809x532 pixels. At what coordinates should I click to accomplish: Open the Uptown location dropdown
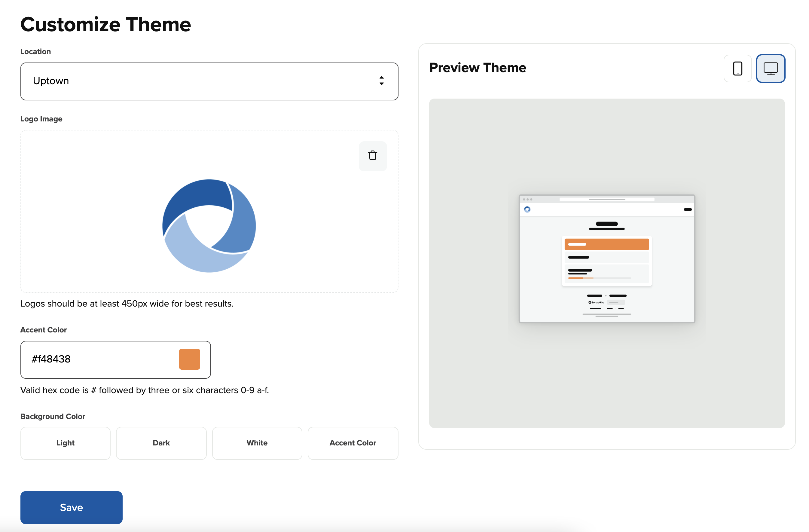pyautogui.click(x=204, y=81)
